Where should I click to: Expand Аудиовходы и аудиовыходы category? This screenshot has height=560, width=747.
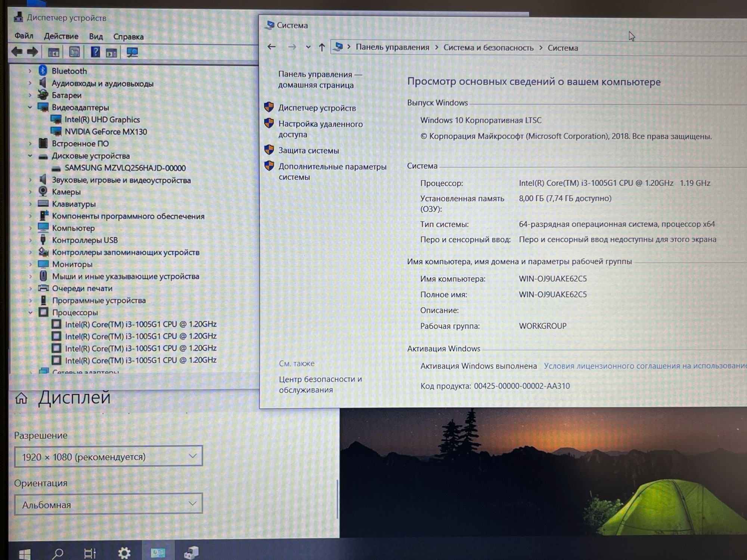click(x=30, y=83)
